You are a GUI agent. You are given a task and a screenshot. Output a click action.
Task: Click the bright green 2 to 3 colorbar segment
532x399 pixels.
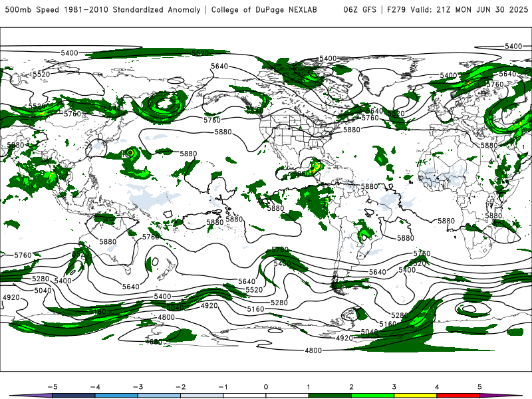coord(372,396)
